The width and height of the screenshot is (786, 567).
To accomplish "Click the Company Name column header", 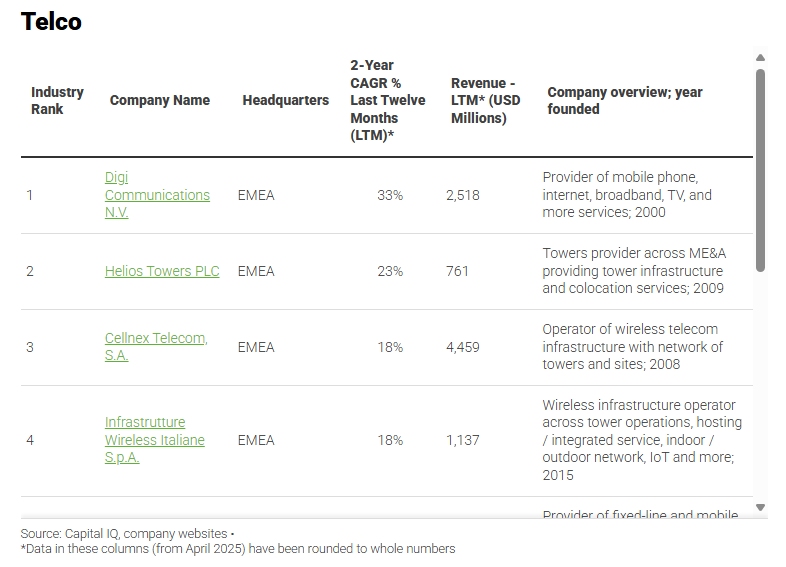I will (x=160, y=100).
